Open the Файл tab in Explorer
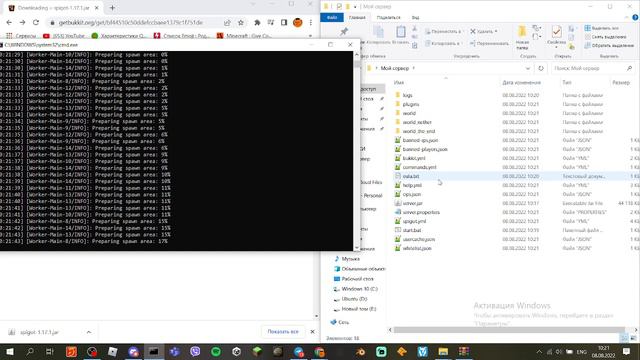 [332, 18]
